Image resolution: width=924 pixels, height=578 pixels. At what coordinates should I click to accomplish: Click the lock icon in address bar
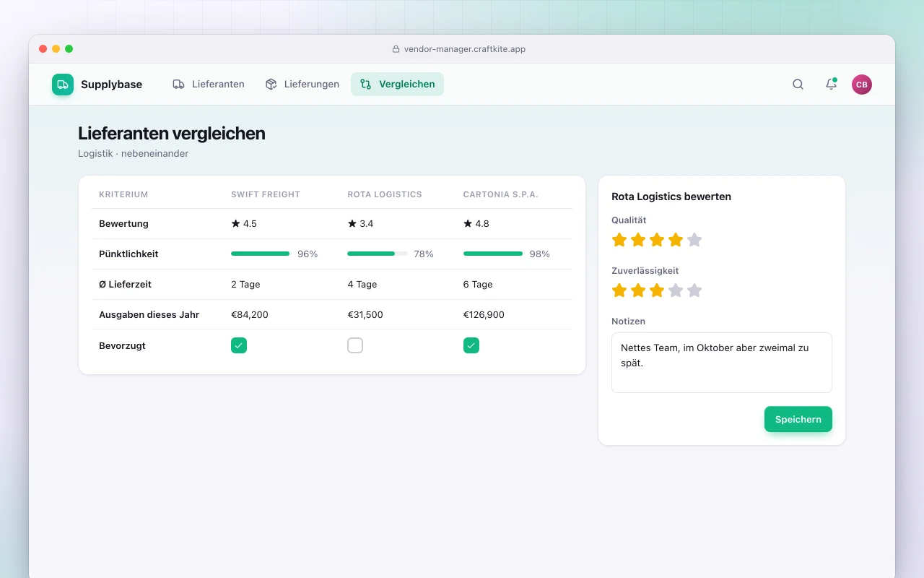[x=396, y=49]
